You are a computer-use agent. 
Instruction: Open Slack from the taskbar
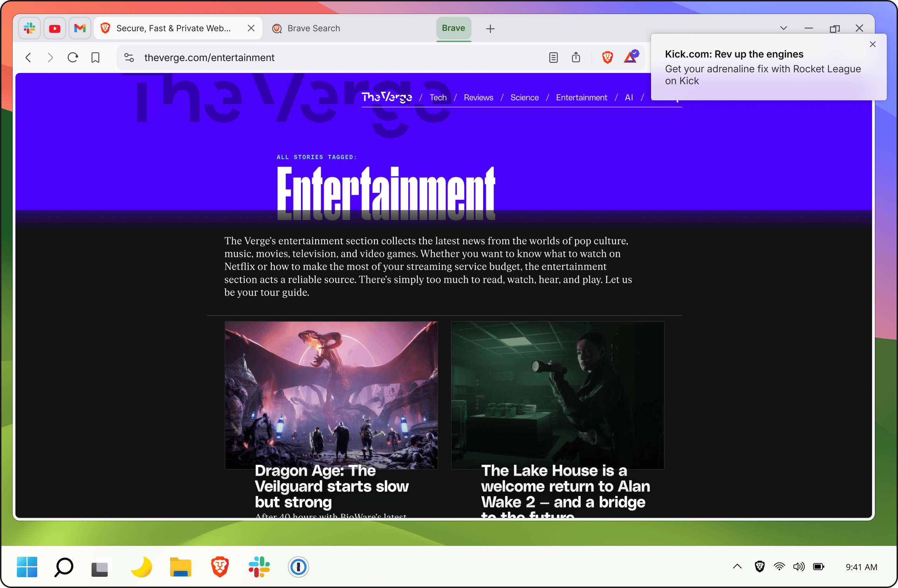[259, 567]
